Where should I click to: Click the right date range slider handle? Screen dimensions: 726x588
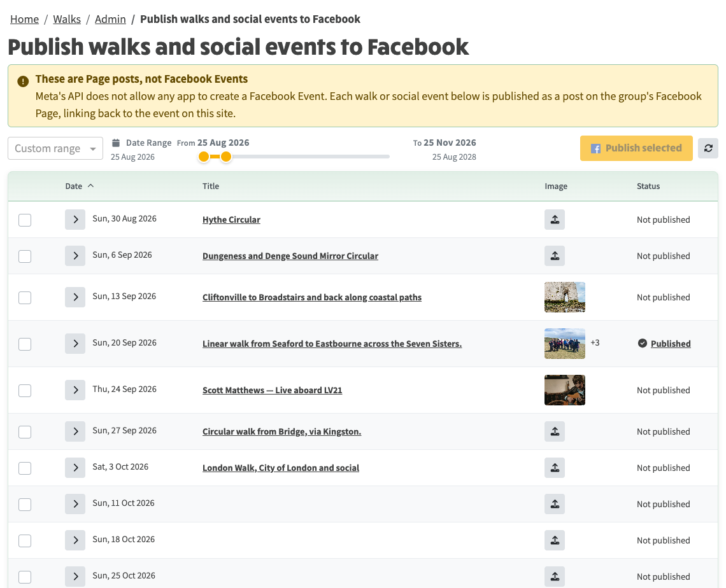click(226, 157)
